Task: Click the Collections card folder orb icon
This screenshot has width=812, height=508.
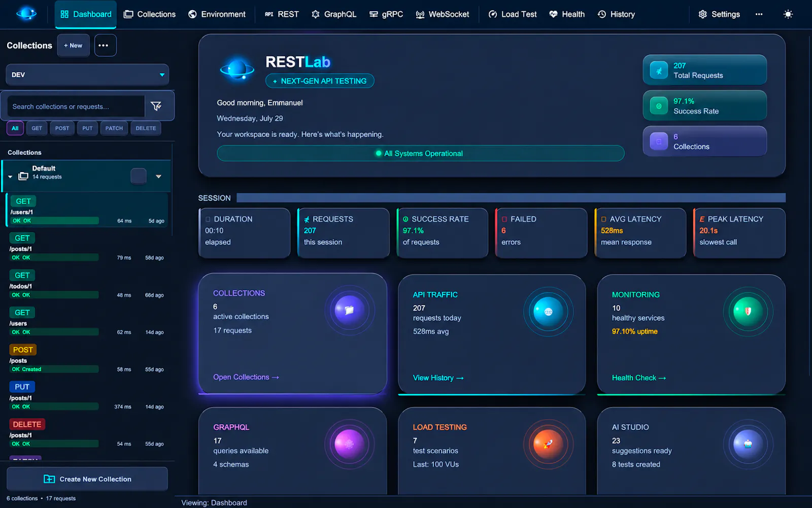Action: click(x=349, y=310)
